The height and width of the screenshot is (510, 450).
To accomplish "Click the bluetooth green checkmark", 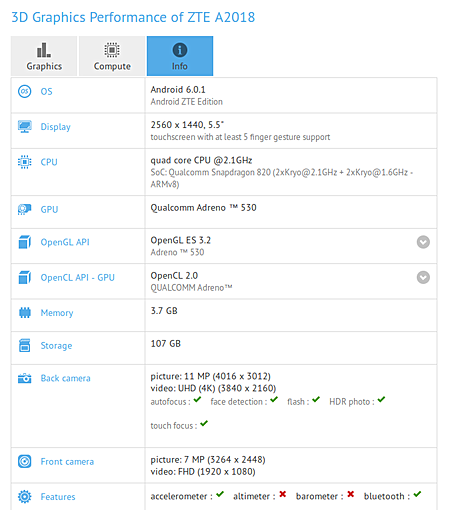I will coord(417,494).
